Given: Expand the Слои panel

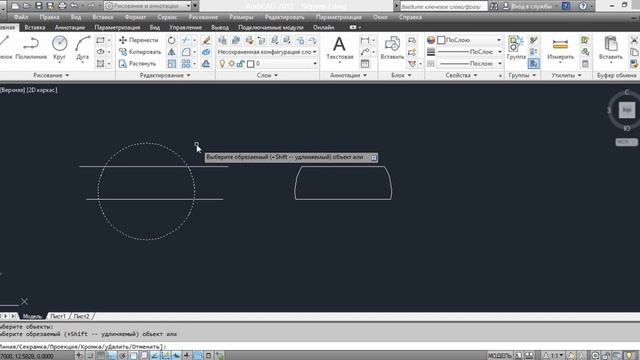Looking at the screenshot, I should (x=267, y=76).
